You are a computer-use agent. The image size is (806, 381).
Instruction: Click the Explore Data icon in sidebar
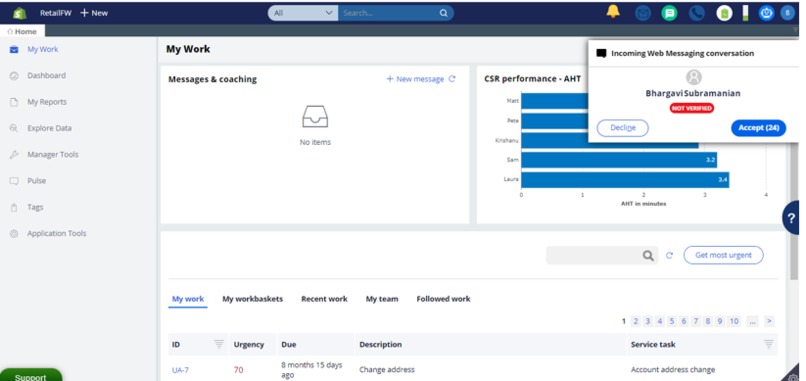14,129
